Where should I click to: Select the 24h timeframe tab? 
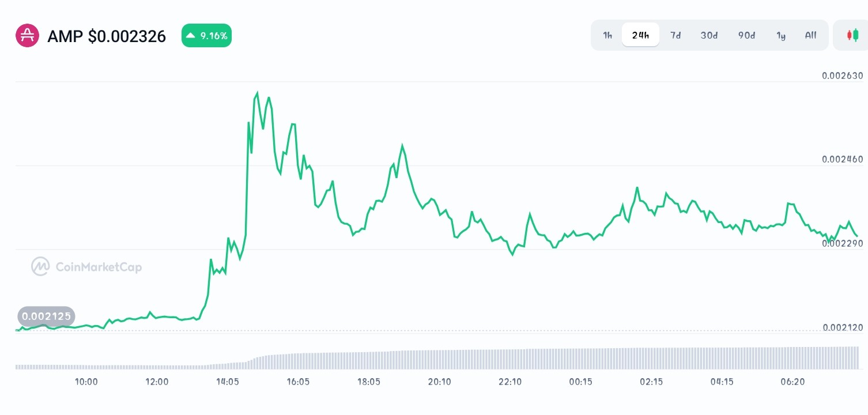640,35
